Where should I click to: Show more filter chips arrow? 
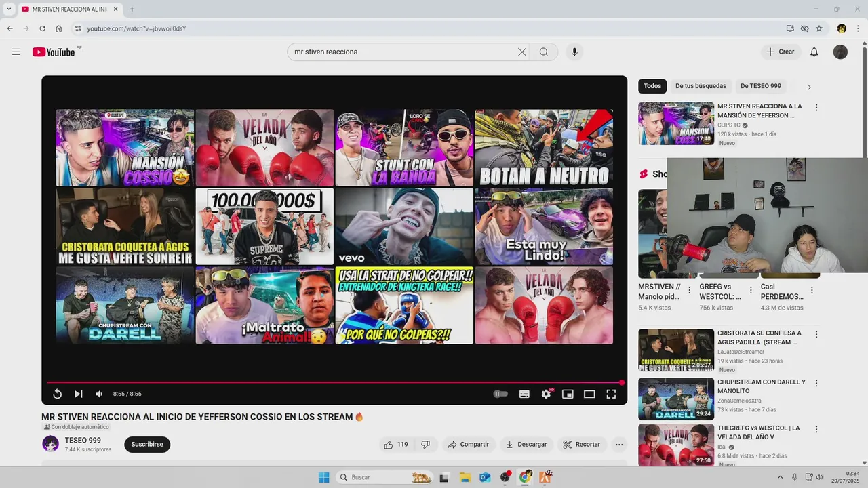click(x=808, y=87)
